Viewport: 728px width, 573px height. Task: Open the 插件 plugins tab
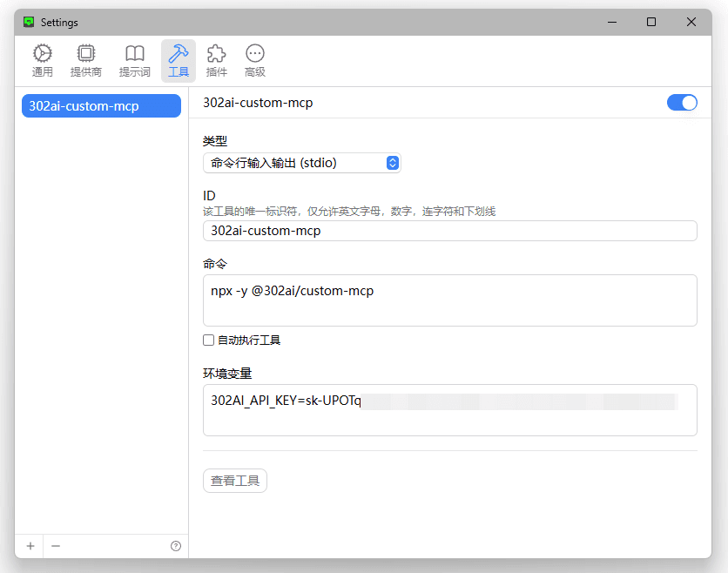[x=216, y=61]
